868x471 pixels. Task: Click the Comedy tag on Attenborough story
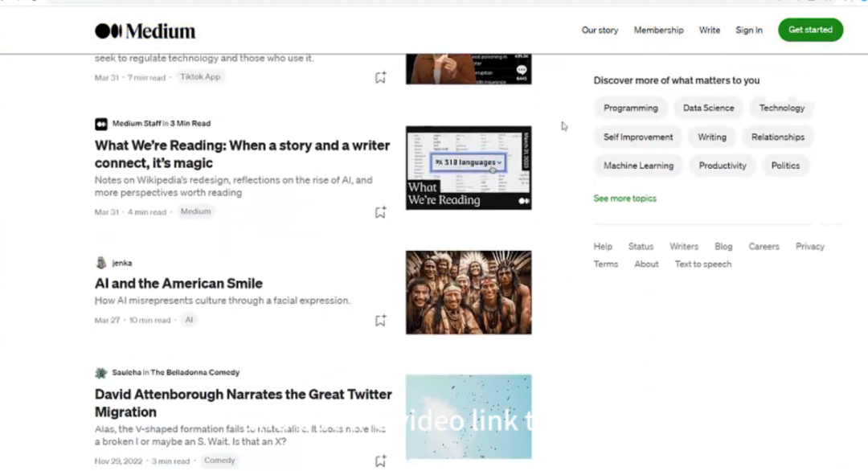point(219,461)
